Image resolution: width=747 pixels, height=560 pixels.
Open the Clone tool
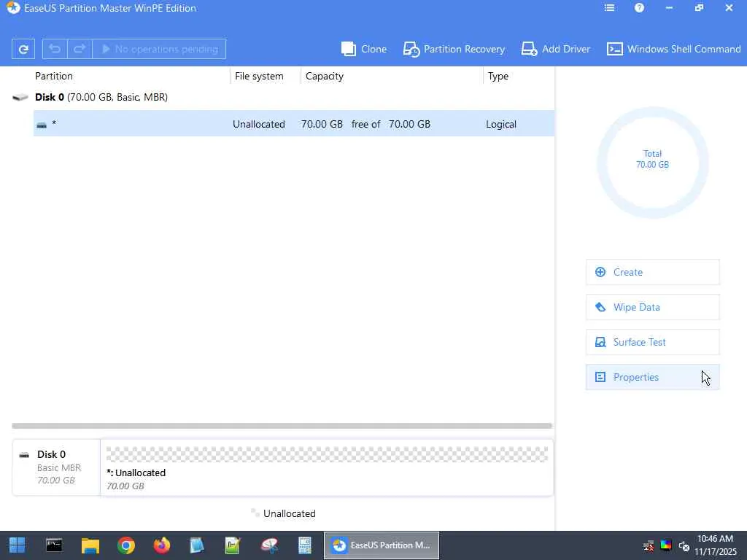364,49
